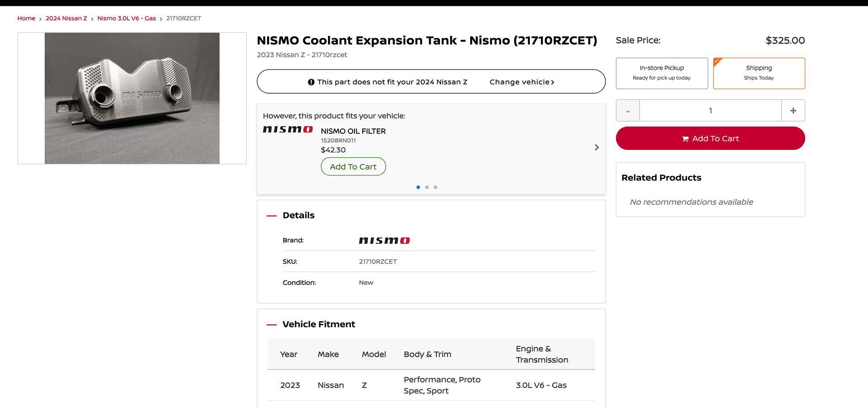Open the 2024 Nissan Z breadcrumb
The image size is (868, 409).
coord(66,18)
